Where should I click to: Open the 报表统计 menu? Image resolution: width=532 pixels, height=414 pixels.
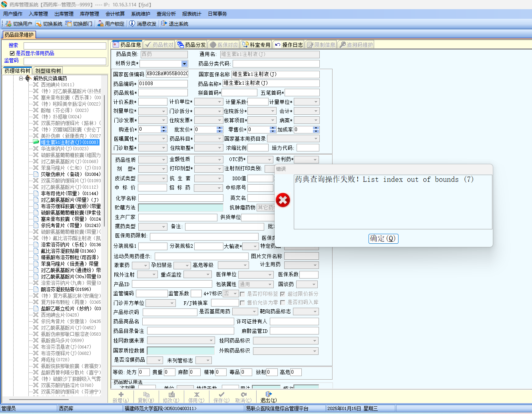tap(192, 14)
